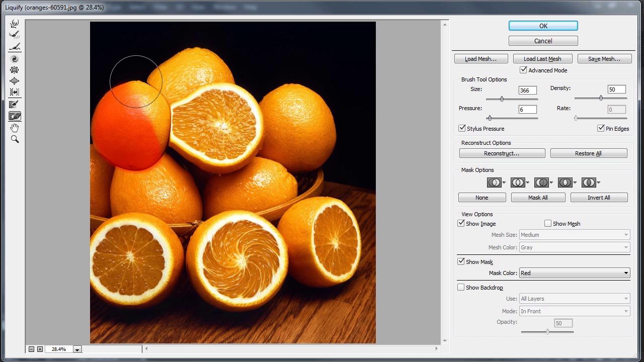Enable the Show Mesh checkbox
644x362 pixels.
point(548,224)
